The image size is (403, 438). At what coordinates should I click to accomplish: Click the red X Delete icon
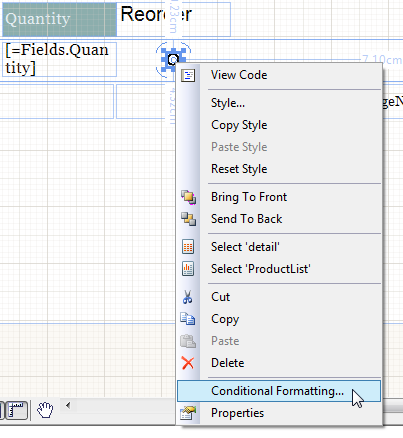[x=188, y=363]
